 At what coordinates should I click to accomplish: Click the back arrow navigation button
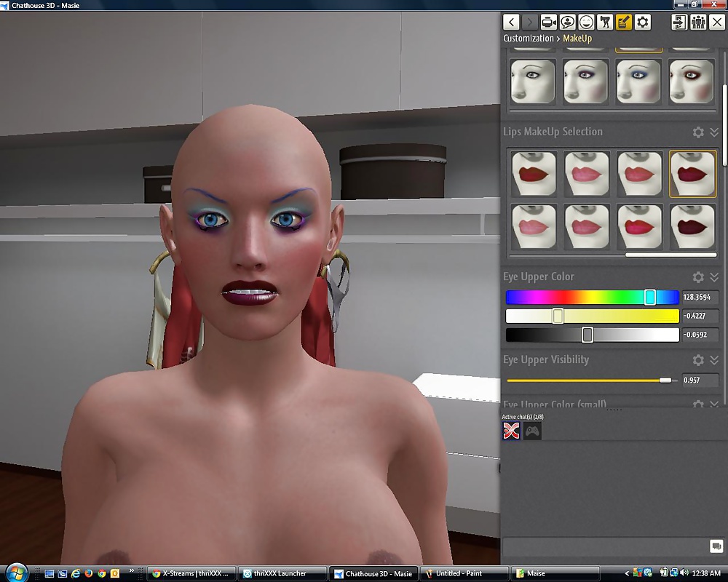point(511,22)
